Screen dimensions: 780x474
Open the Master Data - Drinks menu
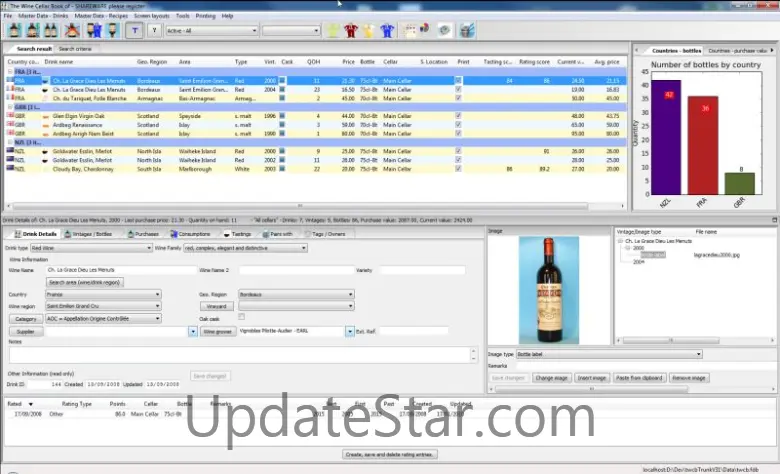click(43, 16)
